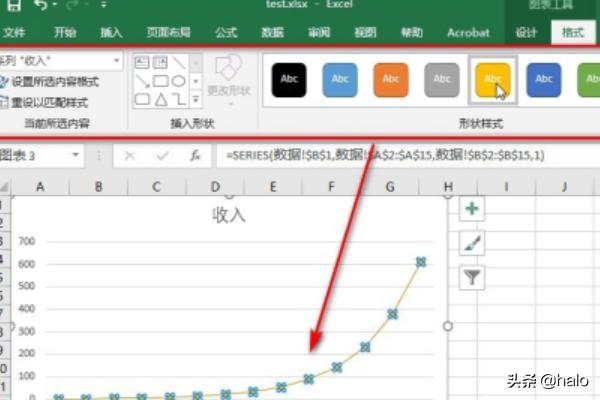This screenshot has width=600, height=400.
Task: Click the SERIES formula in formula bar
Action: coord(385,155)
